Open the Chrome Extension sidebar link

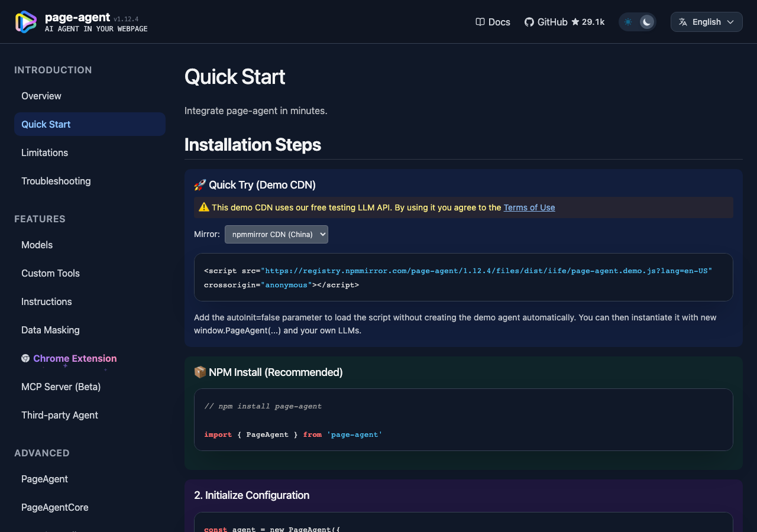click(90, 358)
